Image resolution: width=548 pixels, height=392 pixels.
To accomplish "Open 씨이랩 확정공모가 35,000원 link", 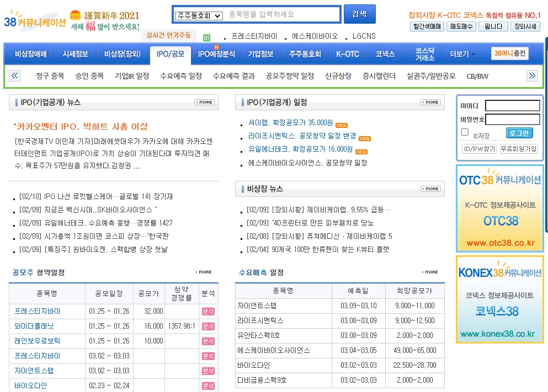I will pyautogui.click(x=290, y=123).
